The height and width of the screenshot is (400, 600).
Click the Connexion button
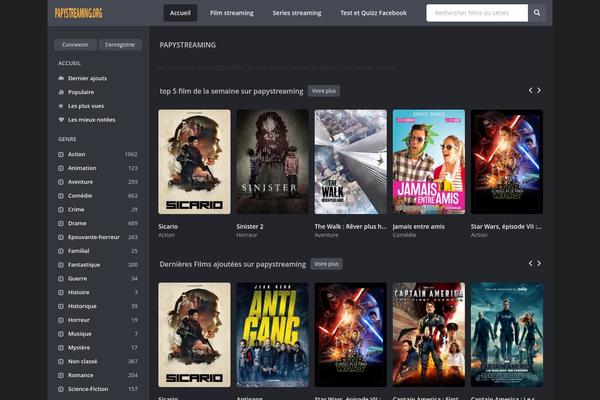click(x=75, y=45)
